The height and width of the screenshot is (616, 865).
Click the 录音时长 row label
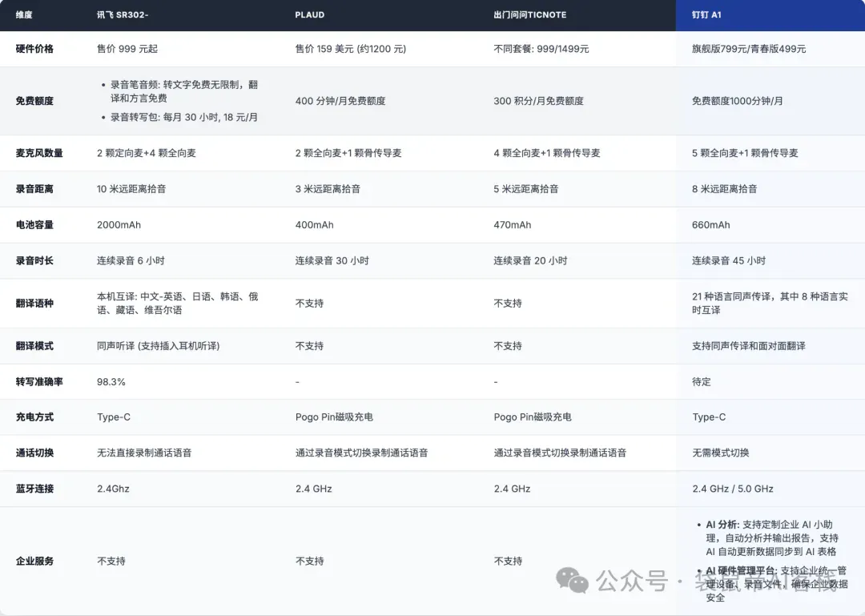[x=34, y=260]
